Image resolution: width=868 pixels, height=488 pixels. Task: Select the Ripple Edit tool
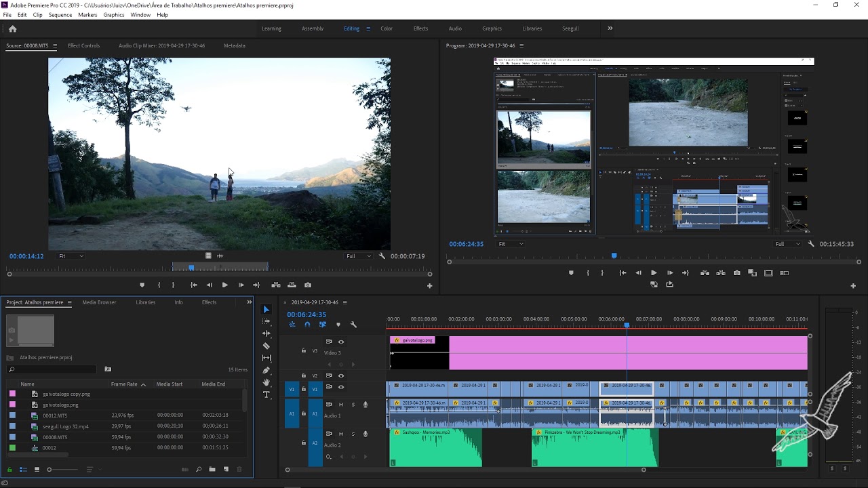(x=267, y=333)
